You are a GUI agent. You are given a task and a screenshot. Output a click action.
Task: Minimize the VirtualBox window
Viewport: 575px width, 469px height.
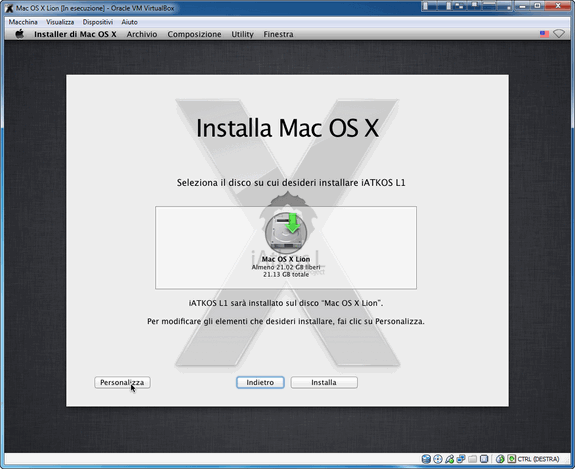(x=523, y=6)
